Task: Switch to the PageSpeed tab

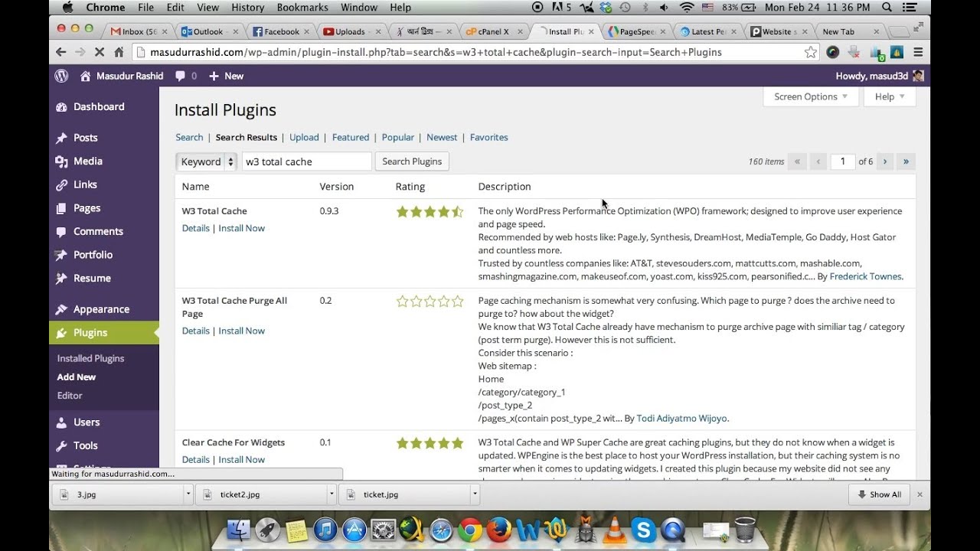Action: tap(637, 31)
